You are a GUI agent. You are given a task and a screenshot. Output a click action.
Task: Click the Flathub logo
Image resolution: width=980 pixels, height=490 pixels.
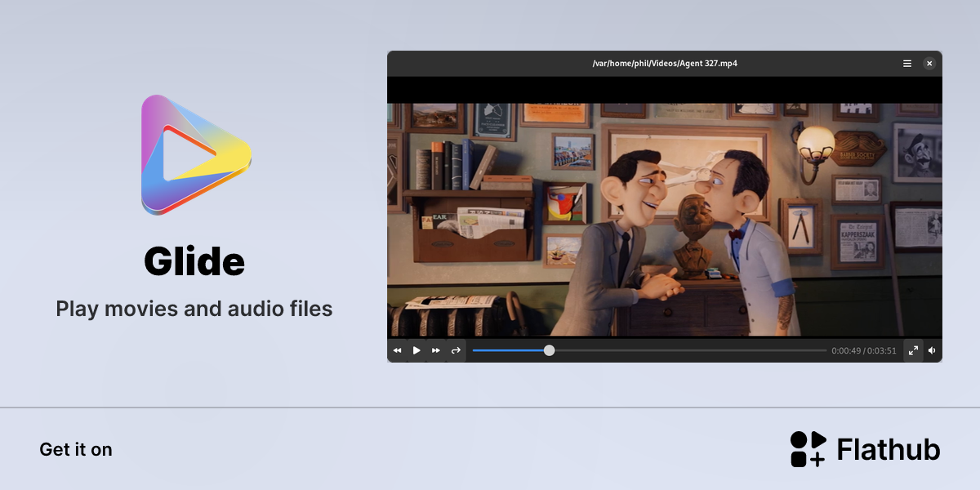tap(865, 449)
